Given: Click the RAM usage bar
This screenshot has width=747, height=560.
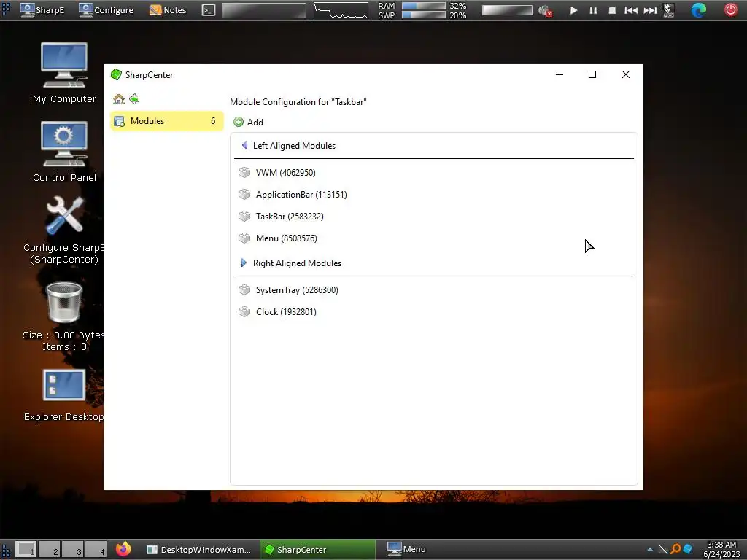Looking at the screenshot, I should [x=424, y=6].
